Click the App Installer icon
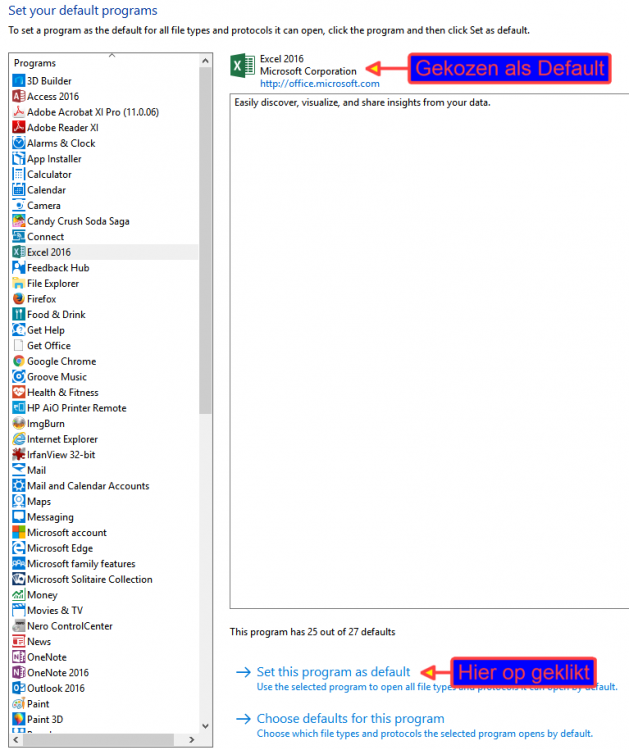This screenshot has height=750, width=629. pos(19,158)
